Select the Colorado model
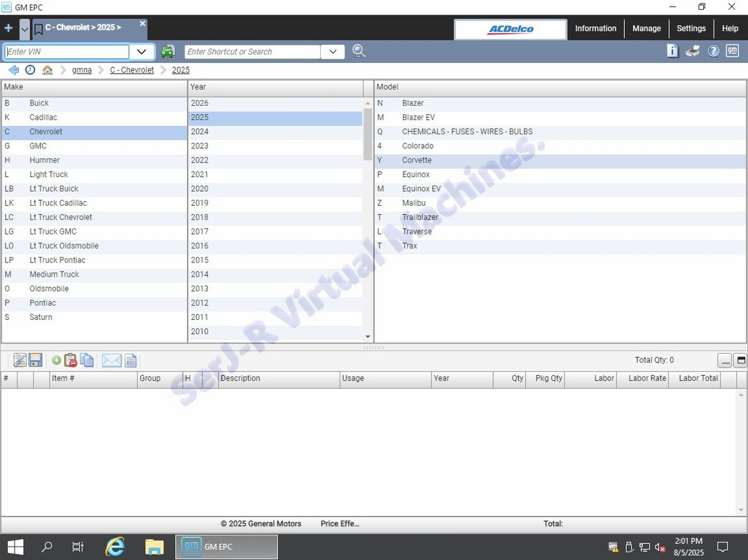 [x=560, y=146]
